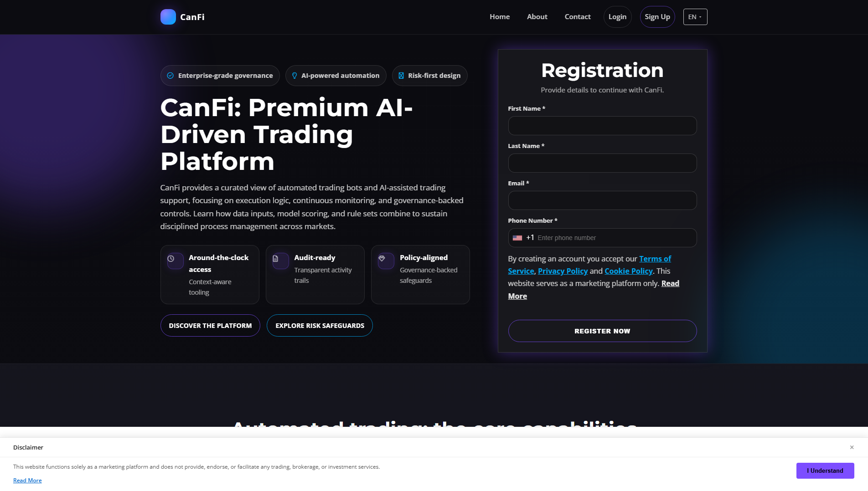868x491 pixels.
Task: Go to the Home menu item
Action: pyautogui.click(x=500, y=17)
